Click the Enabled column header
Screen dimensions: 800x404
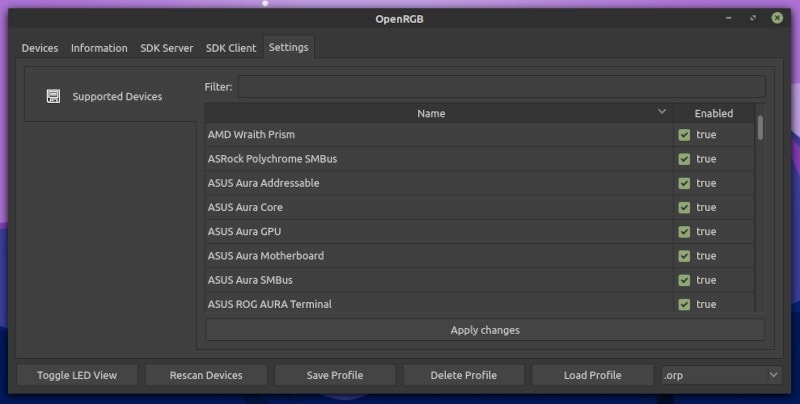713,114
